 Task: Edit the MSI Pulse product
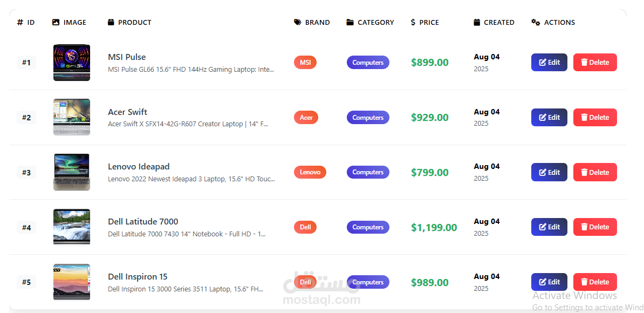click(549, 63)
